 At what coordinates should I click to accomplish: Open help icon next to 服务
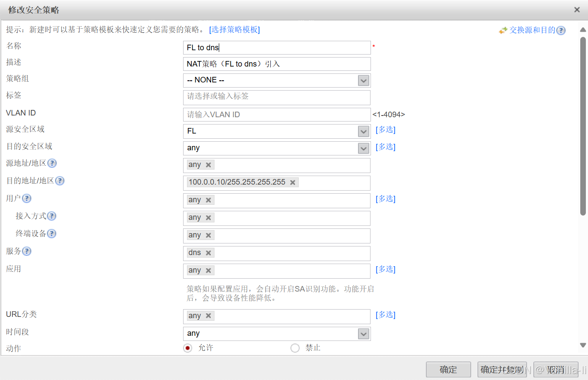point(27,251)
